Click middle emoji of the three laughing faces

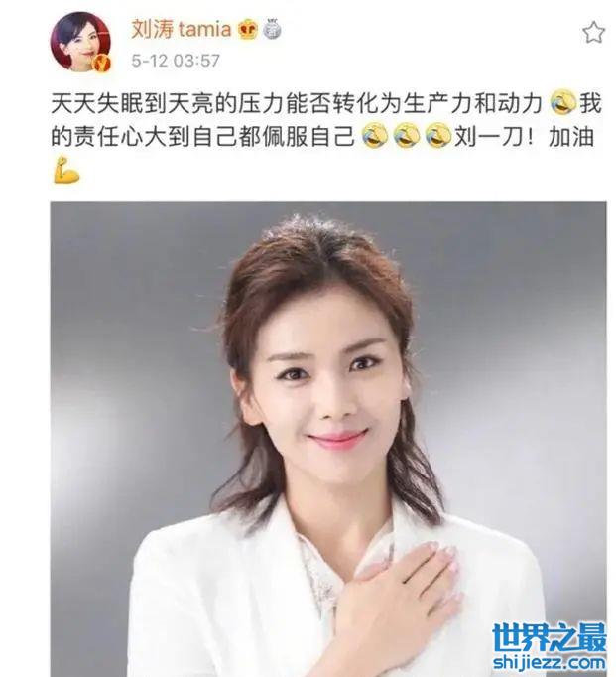point(407,136)
